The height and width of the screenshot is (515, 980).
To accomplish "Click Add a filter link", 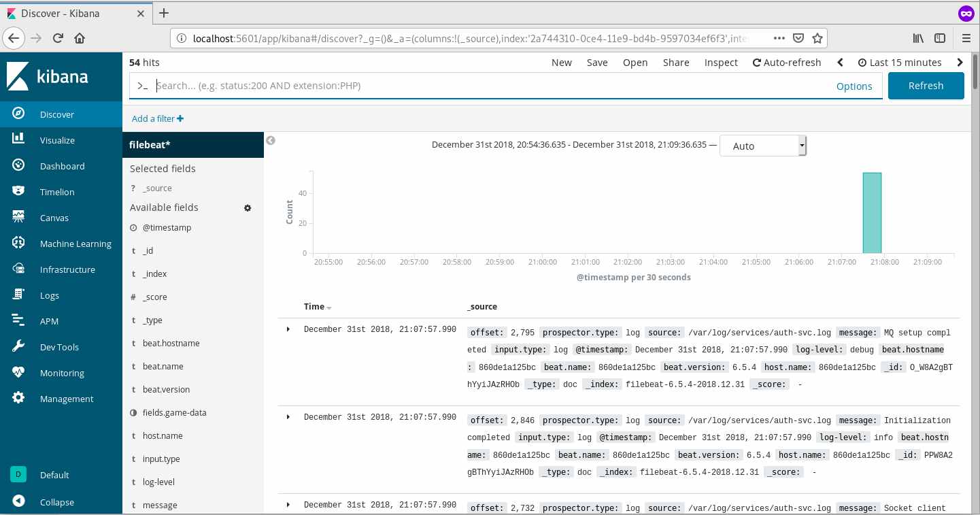I will click(x=158, y=119).
